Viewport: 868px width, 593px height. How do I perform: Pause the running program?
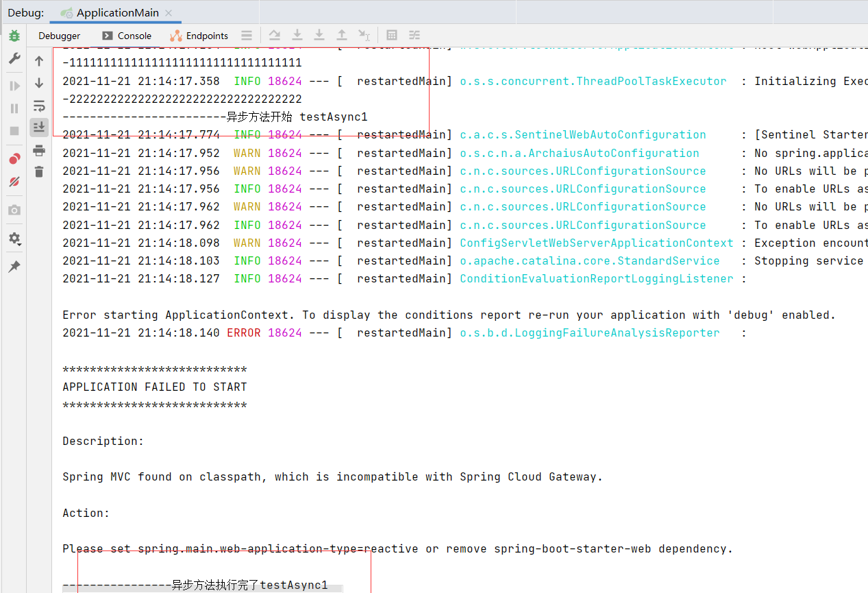[14, 106]
